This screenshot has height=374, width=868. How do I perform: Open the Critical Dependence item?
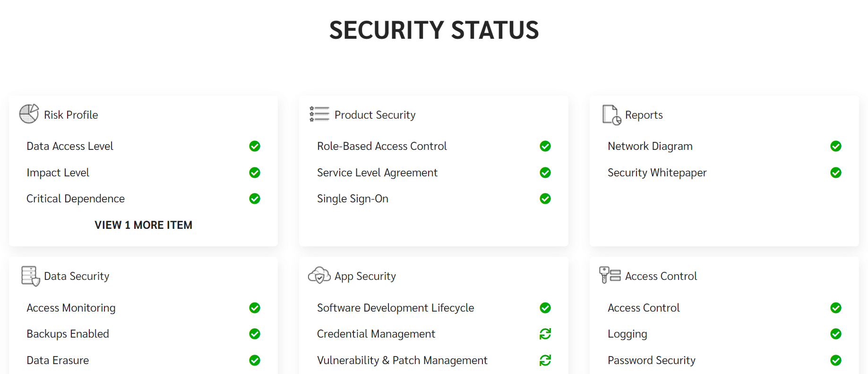pos(76,199)
